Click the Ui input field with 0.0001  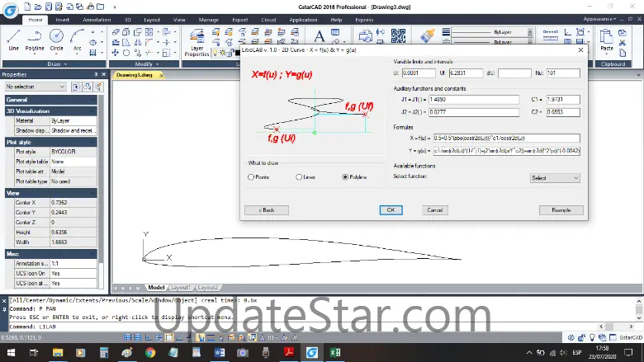(x=419, y=73)
